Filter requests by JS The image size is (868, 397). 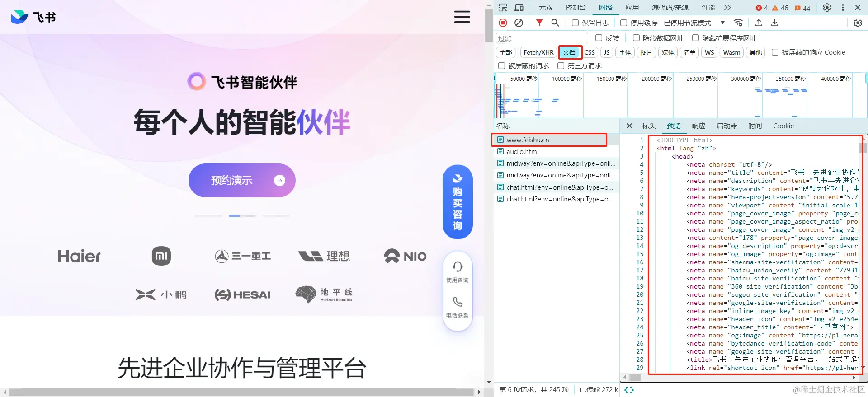tap(607, 52)
